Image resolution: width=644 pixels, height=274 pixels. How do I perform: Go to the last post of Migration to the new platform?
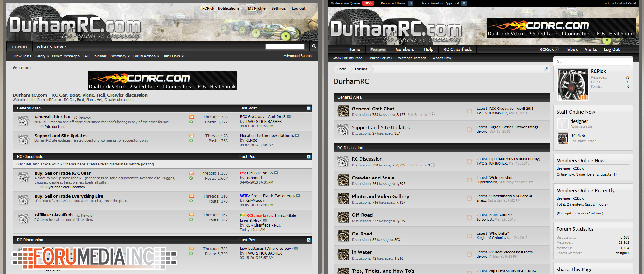tap(297, 135)
